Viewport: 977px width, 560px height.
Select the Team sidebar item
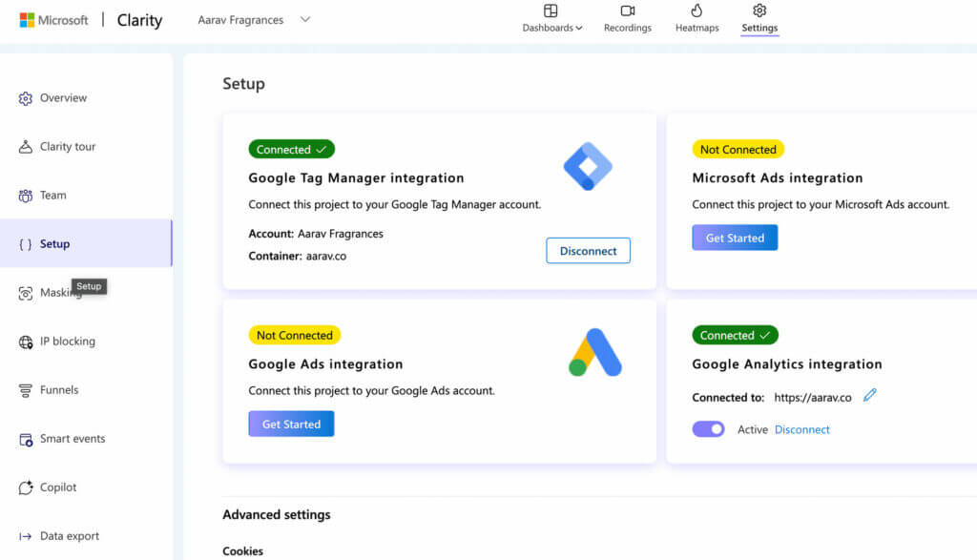click(x=53, y=195)
